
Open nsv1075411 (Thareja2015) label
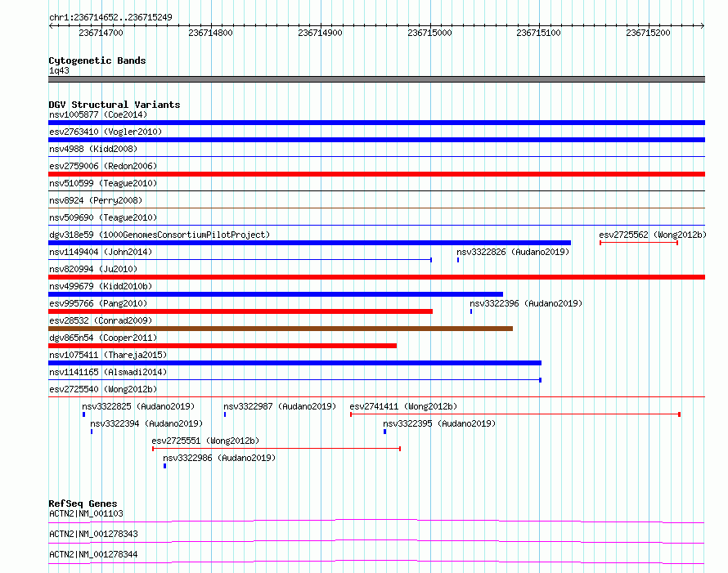point(108,355)
